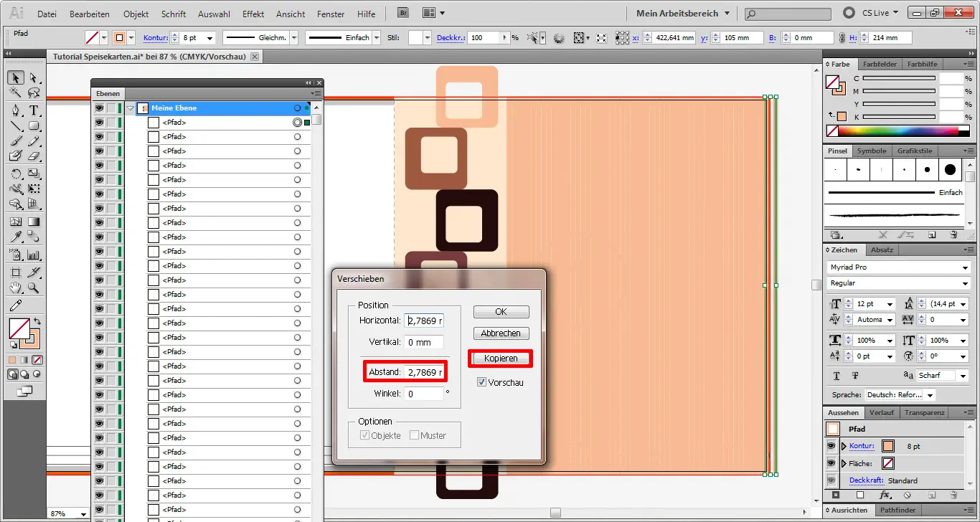
Task: Select the Pen tool
Action: click(16, 110)
